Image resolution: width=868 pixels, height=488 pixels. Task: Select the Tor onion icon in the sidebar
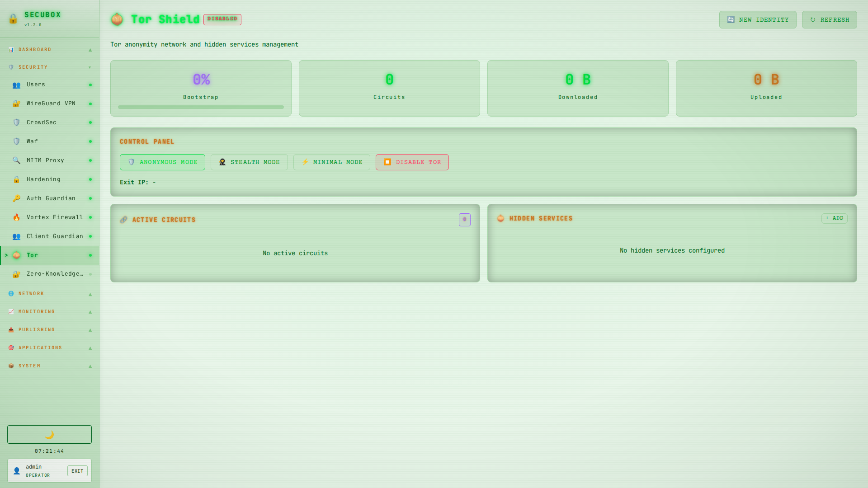click(17, 255)
